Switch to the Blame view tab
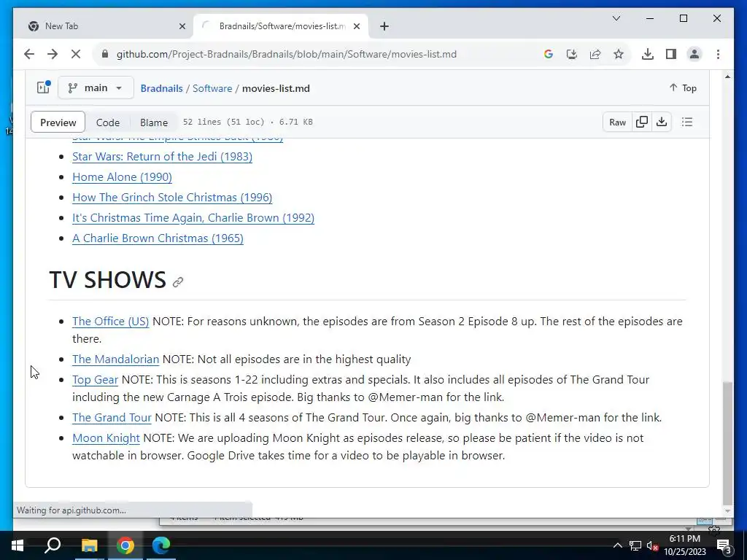Viewport: 747px width, 560px height. point(154,122)
